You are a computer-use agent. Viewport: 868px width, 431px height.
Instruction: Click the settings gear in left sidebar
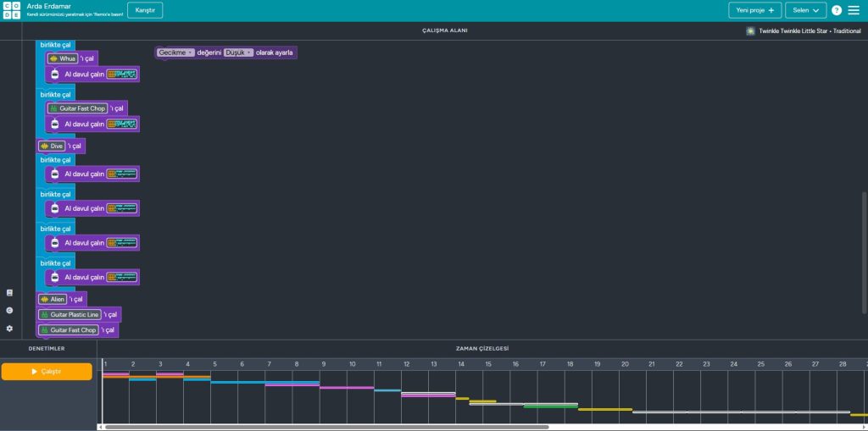pos(9,329)
